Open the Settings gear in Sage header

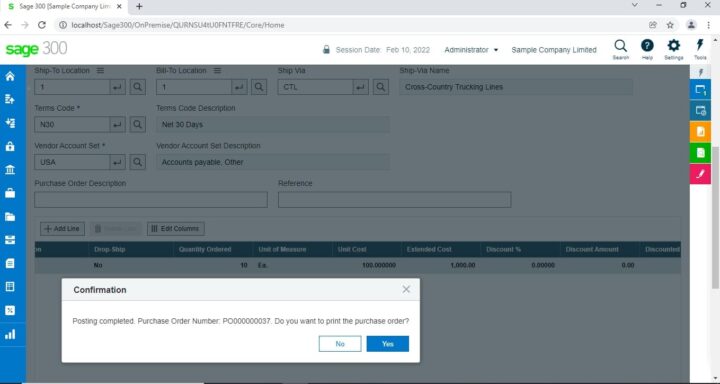pos(674,50)
